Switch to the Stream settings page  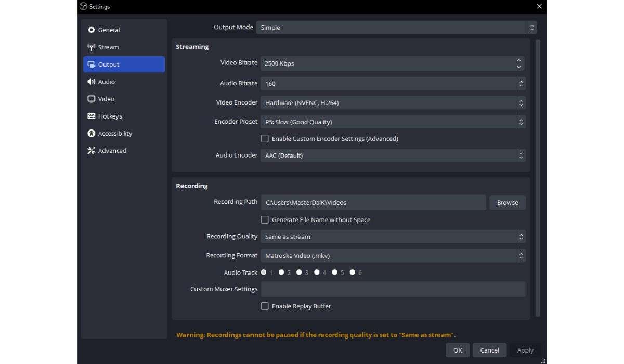coord(108,47)
